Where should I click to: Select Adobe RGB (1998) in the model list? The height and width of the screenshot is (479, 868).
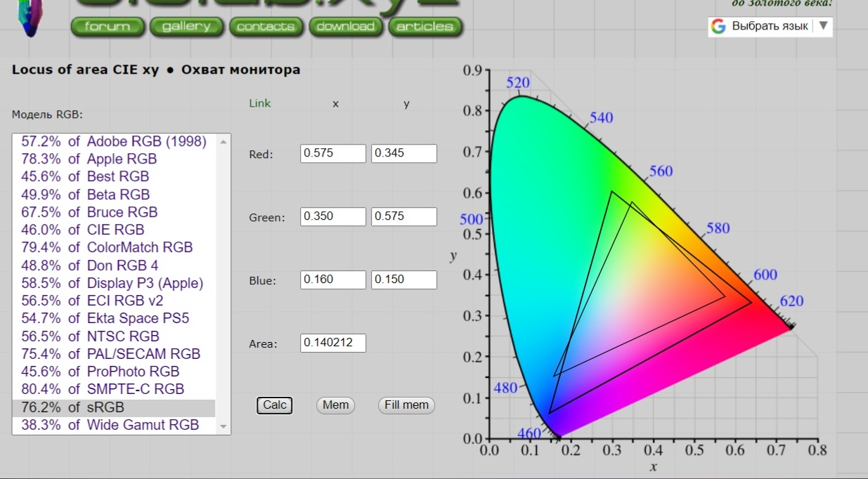[x=114, y=141]
